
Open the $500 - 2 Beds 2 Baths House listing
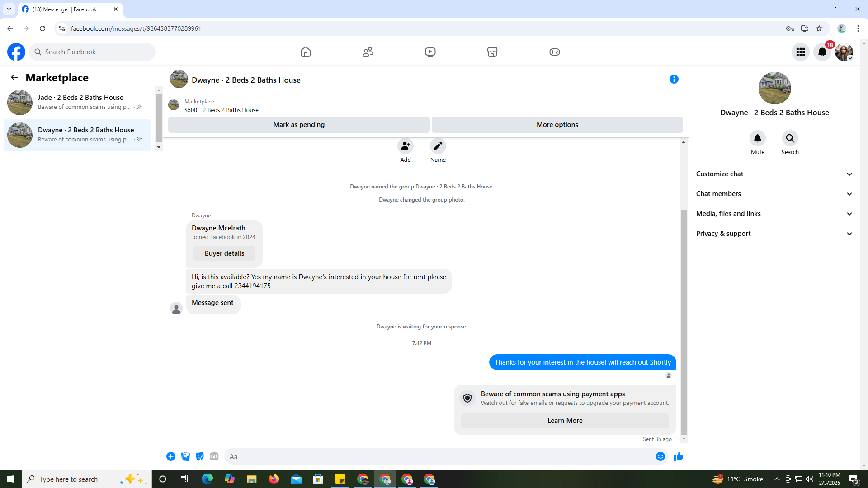point(222,110)
